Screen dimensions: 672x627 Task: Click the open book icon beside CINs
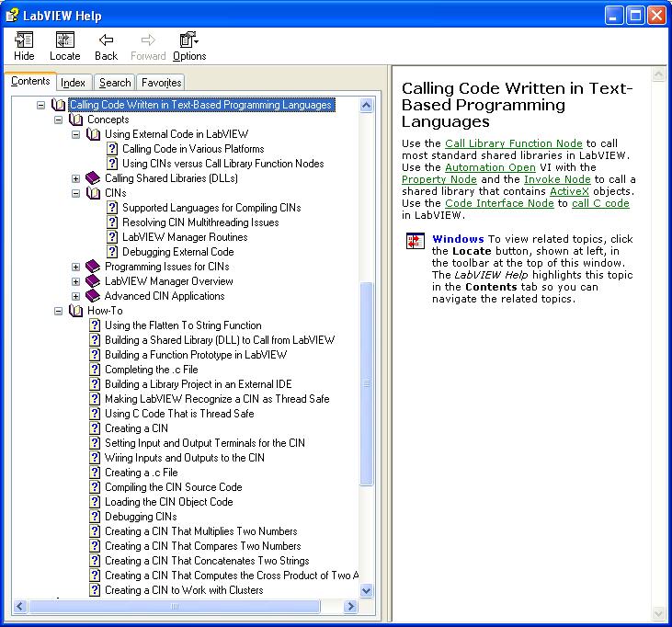coord(93,193)
